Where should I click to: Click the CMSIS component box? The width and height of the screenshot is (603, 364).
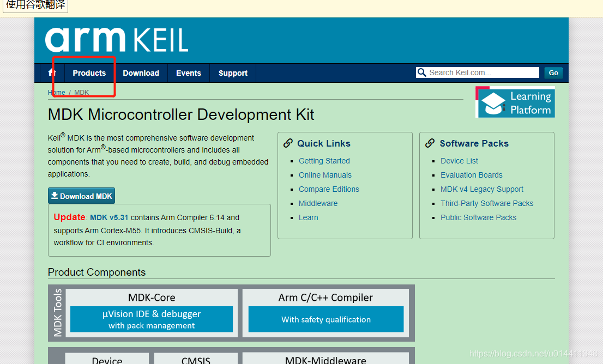(196, 358)
